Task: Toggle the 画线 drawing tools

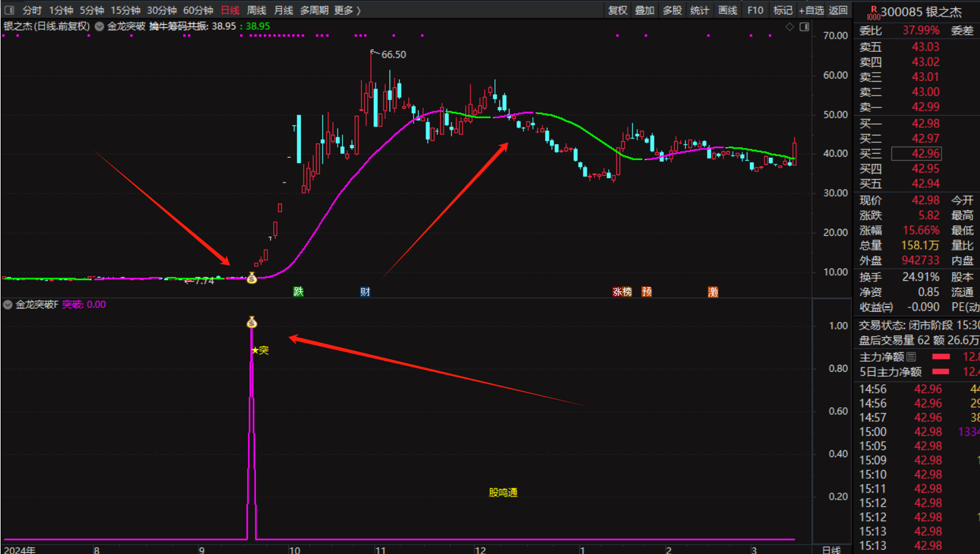Action: pyautogui.click(x=727, y=10)
